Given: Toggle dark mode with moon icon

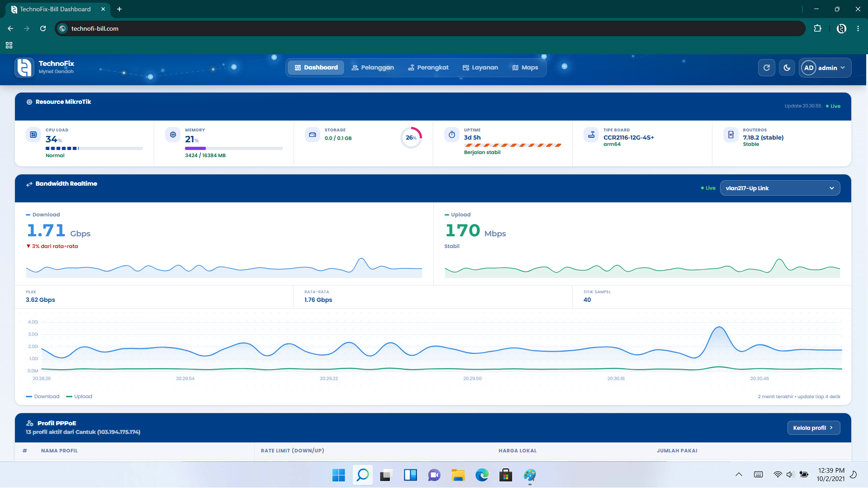Looking at the screenshot, I should click(787, 68).
